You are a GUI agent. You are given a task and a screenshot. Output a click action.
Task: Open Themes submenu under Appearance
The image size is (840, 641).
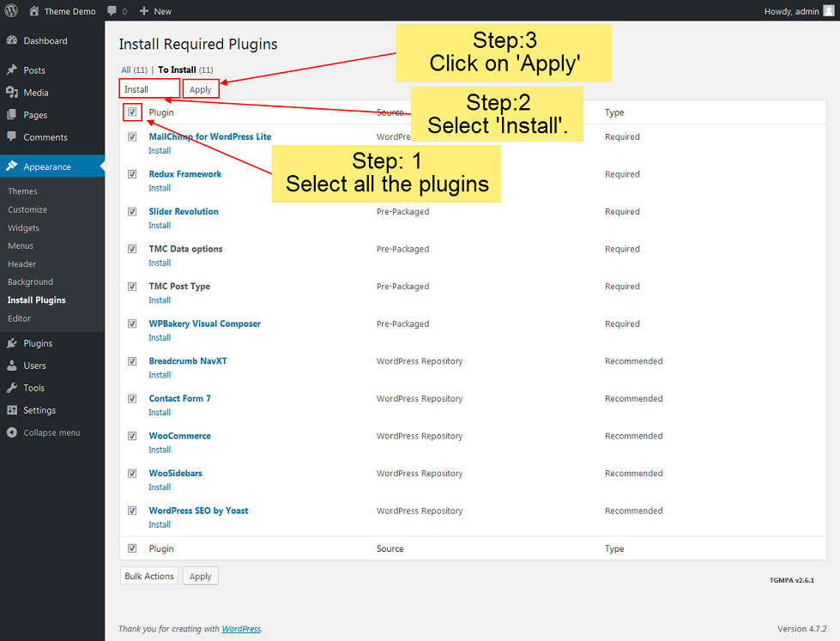(x=23, y=191)
